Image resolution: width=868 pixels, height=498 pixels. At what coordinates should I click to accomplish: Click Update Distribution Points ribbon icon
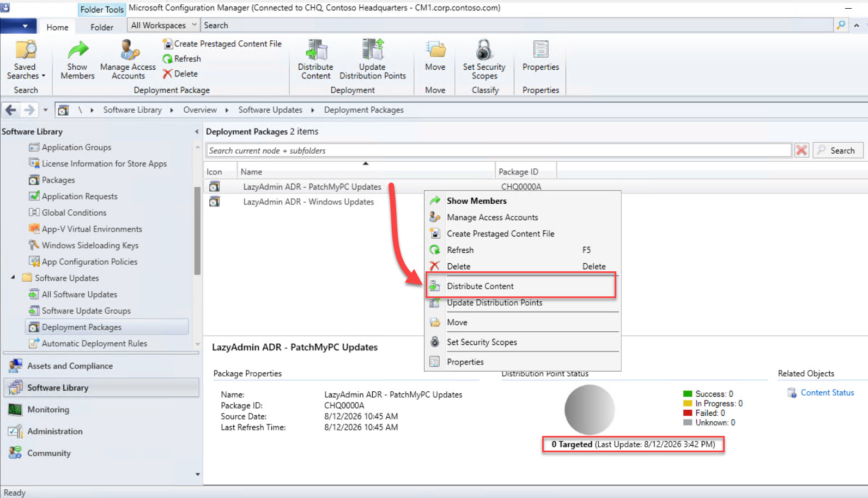(373, 60)
